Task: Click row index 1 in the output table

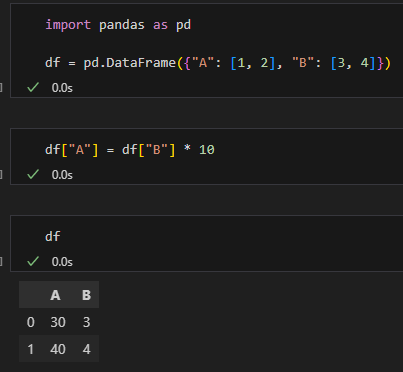Action: click(x=30, y=349)
